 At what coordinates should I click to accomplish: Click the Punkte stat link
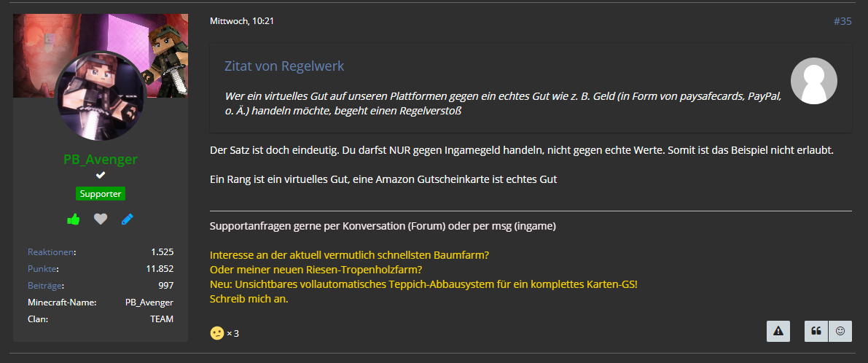coord(42,269)
